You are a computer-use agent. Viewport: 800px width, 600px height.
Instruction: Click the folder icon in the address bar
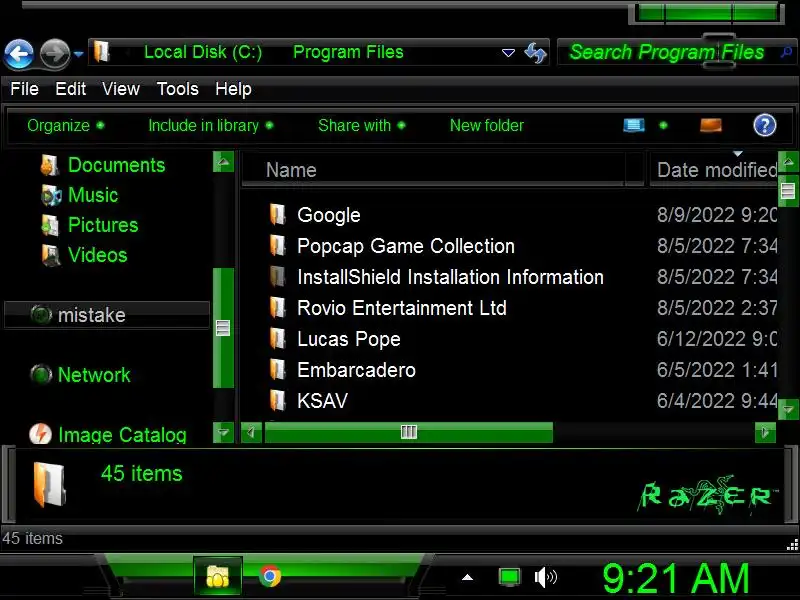pyautogui.click(x=102, y=52)
